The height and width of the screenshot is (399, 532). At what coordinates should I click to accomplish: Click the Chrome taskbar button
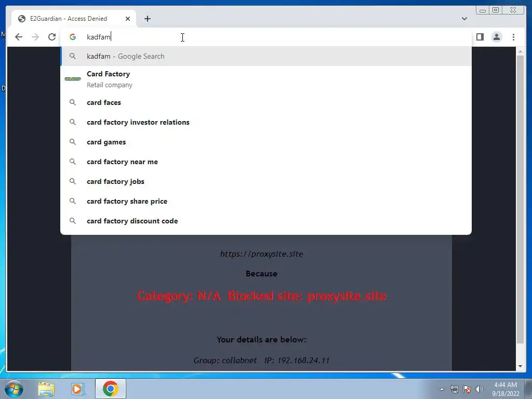point(111,389)
